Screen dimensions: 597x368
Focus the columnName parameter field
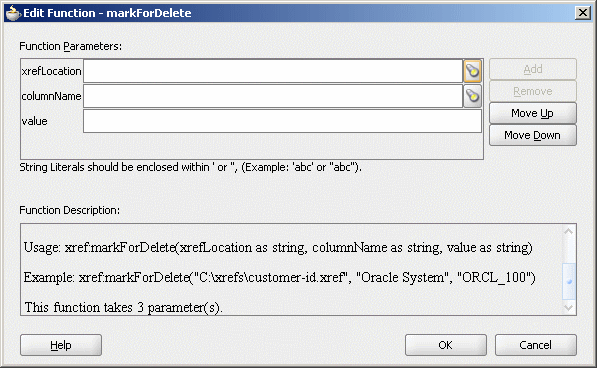pos(273,96)
